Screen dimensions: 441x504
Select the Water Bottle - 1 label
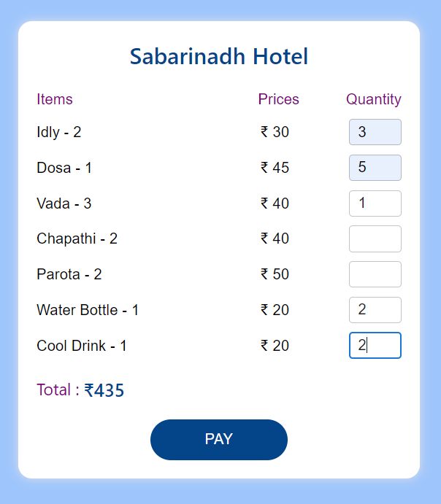88,310
